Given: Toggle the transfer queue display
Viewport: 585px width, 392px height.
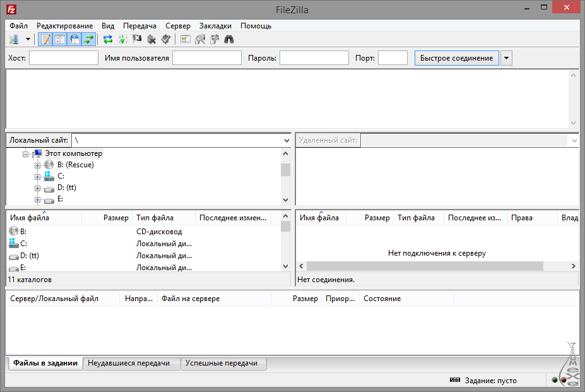Looking at the screenshot, I should coord(89,39).
